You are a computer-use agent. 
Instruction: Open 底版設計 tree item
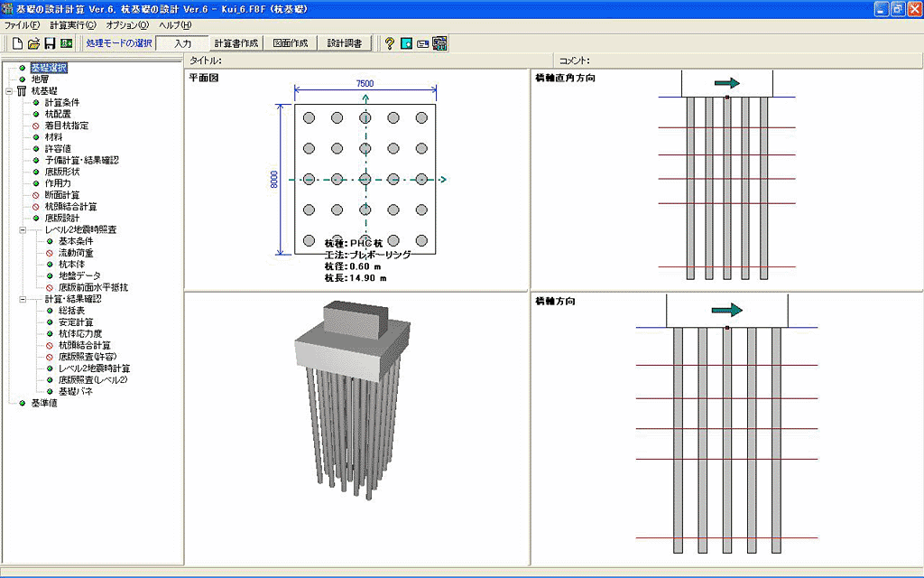tap(62, 219)
